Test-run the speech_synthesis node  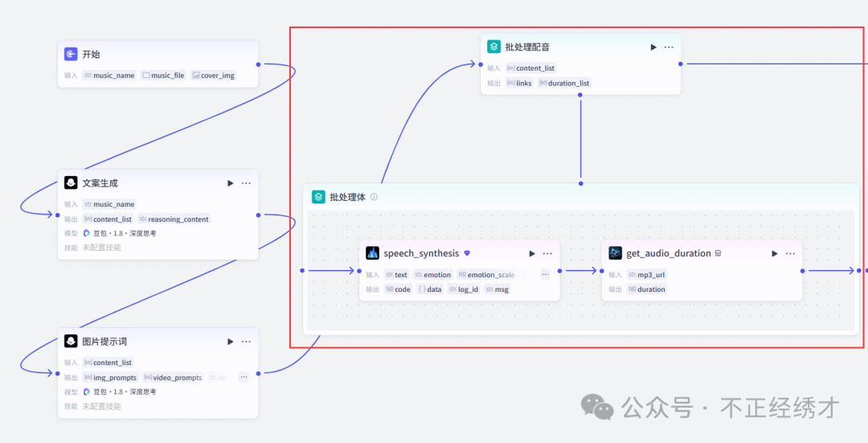(532, 253)
